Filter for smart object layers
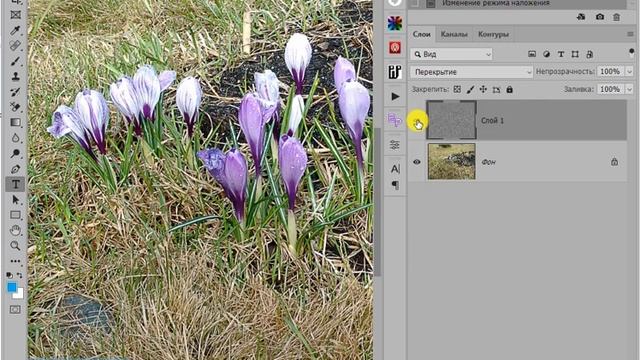Viewport: 640px width, 360px height. pyautogui.click(x=589, y=54)
